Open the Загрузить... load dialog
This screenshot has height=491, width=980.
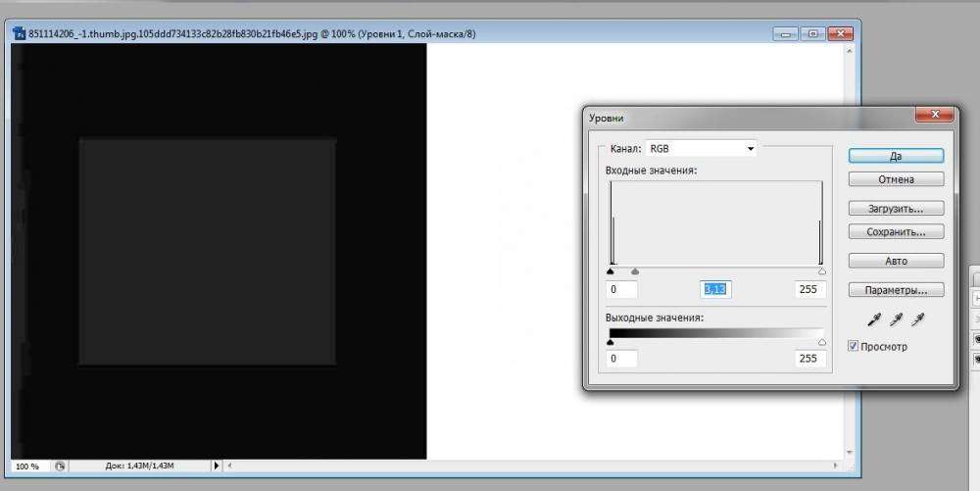pos(896,209)
